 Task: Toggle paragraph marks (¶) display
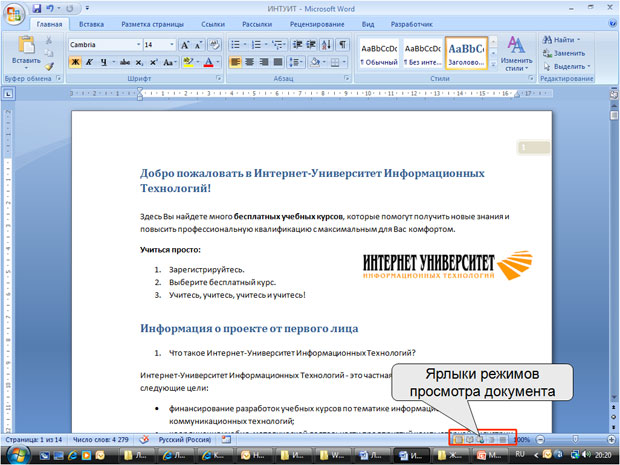point(342,45)
